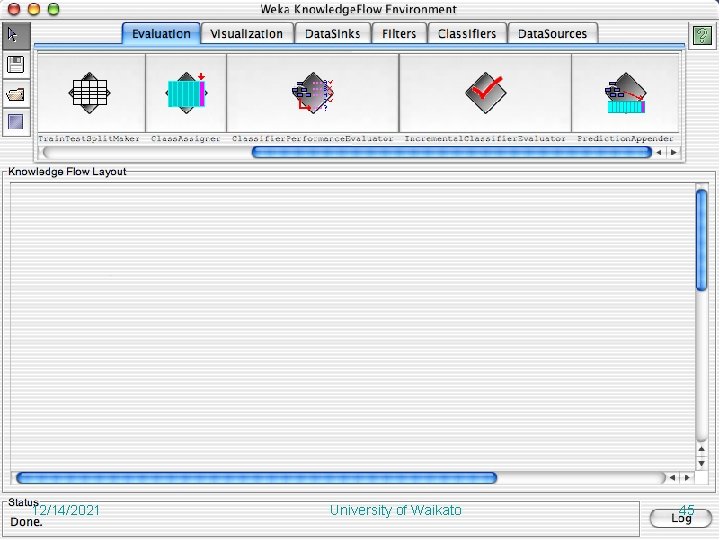Image resolution: width=720 pixels, height=540 pixels.
Task: Open help with question mark icon
Action: tap(702, 35)
